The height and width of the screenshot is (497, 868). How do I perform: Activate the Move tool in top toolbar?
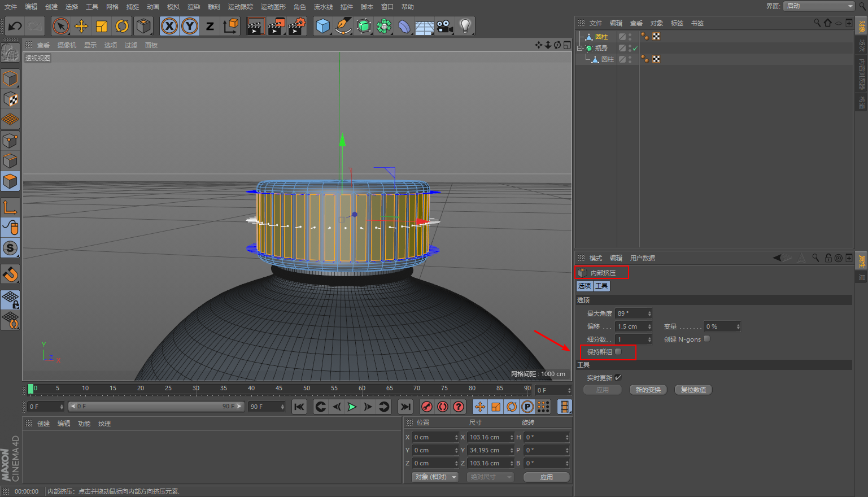tap(81, 26)
